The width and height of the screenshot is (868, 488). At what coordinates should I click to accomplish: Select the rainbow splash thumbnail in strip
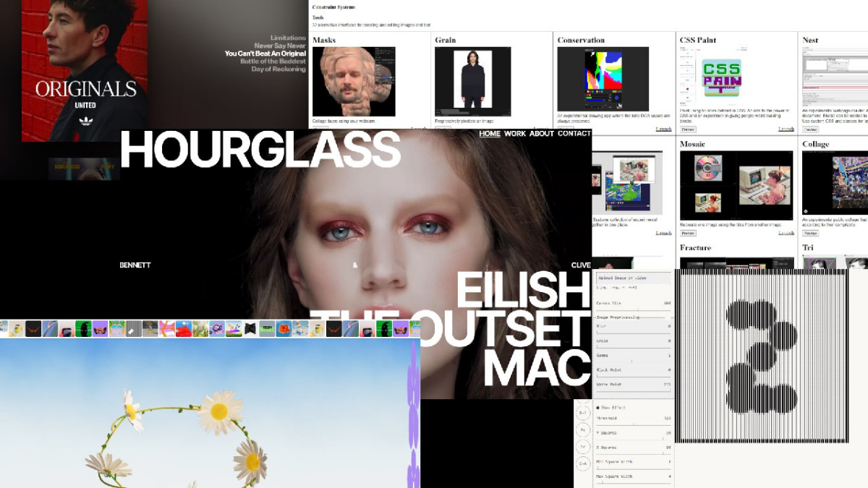234,329
